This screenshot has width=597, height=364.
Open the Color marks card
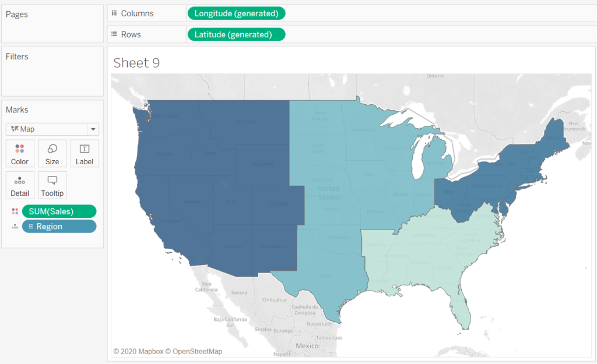(x=20, y=154)
